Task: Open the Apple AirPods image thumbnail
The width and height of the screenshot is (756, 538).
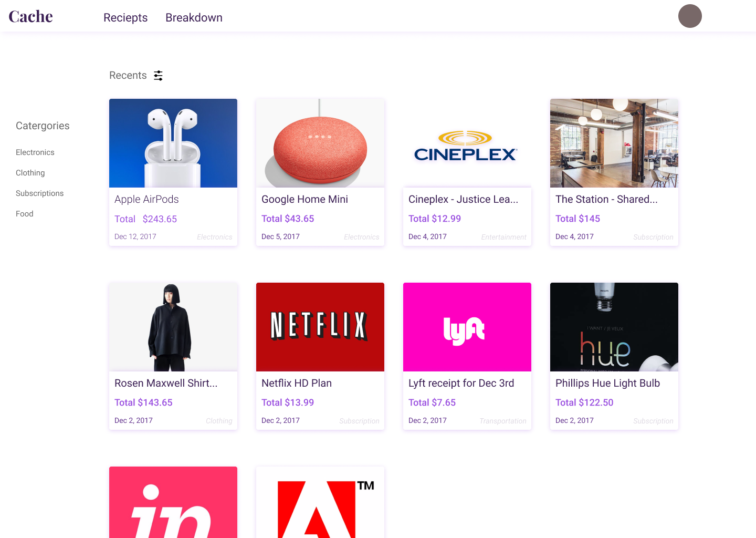Action: 173,143
